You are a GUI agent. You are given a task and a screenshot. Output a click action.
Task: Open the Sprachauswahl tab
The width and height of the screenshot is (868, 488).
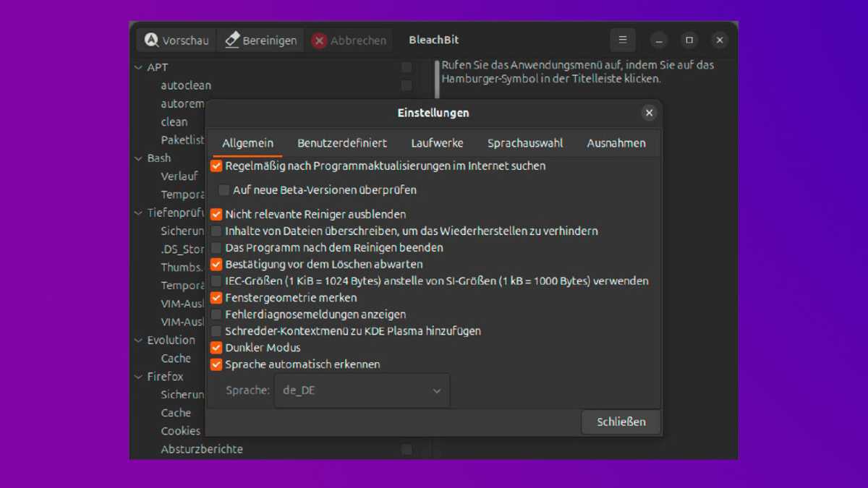pos(525,143)
